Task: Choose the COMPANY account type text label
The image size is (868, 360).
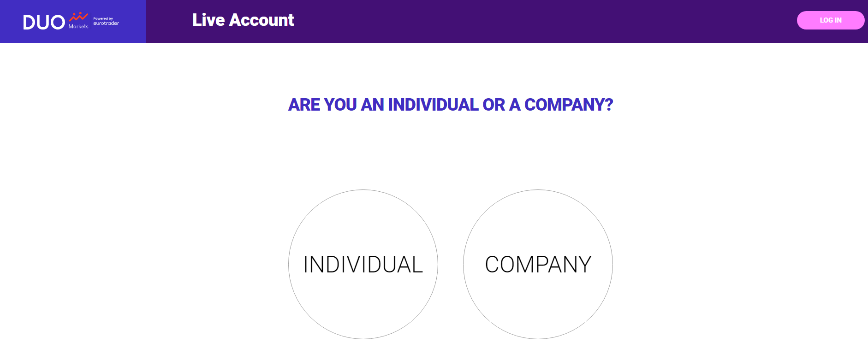Action: (538, 265)
